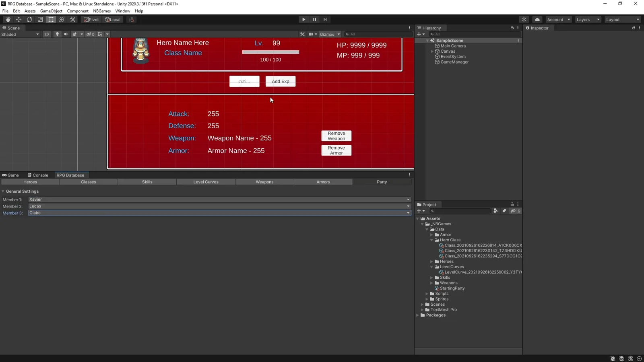
Task: Open the NBGames menu
Action: pyautogui.click(x=102, y=11)
